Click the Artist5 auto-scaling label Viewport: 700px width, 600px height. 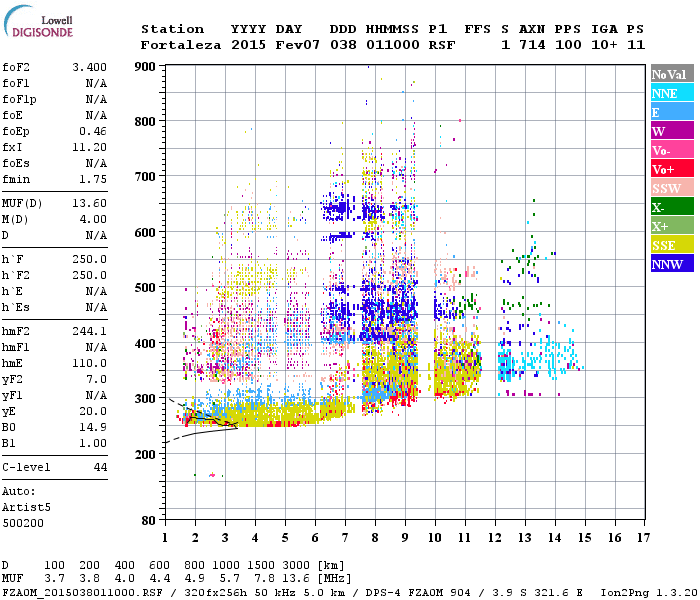coord(24,507)
